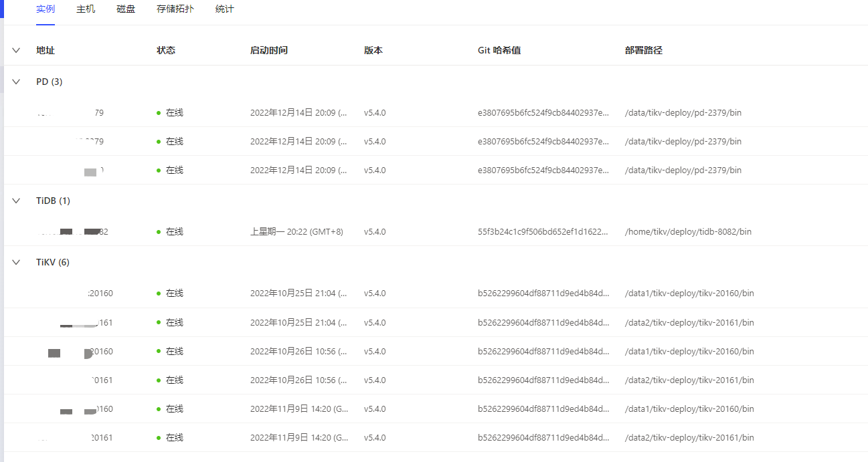Click 2022年10月26日 start time in the tikv-20161 row
The width and height of the screenshot is (868, 462).
(x=299, y=380)
